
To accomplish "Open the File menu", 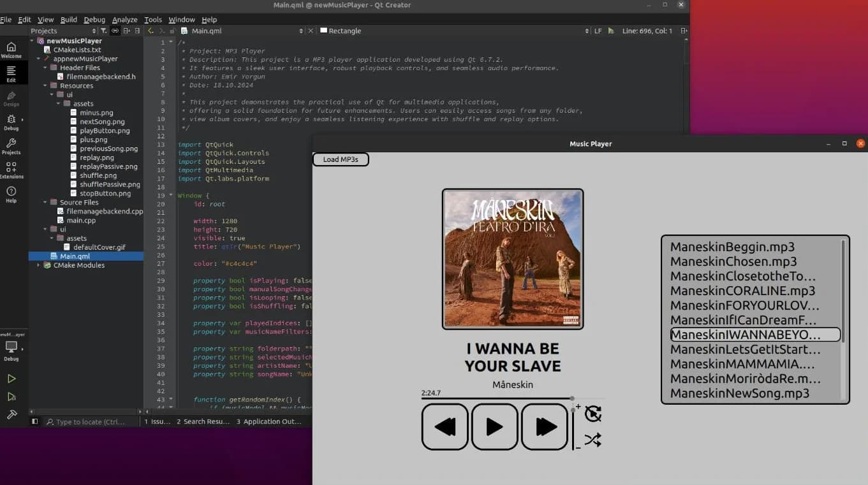I will [x=6, y=20].
